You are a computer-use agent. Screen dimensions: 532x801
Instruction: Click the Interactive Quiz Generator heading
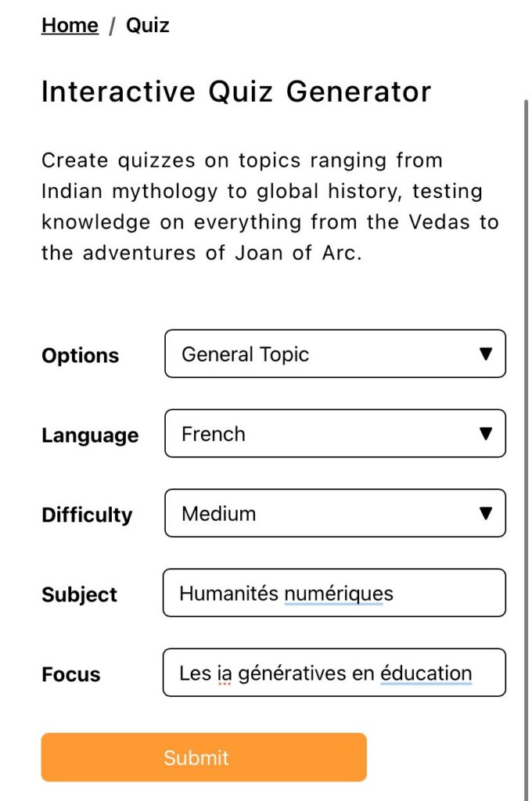[x=235, y=92]
